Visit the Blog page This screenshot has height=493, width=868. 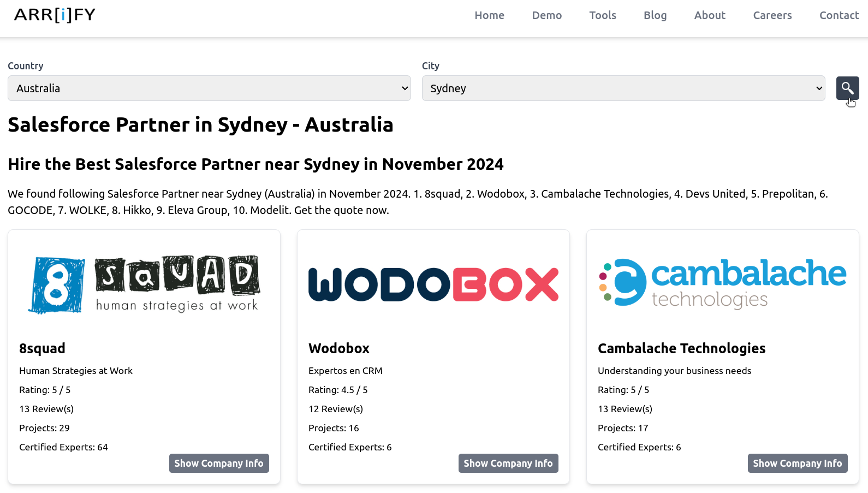(x=655, y=15)
